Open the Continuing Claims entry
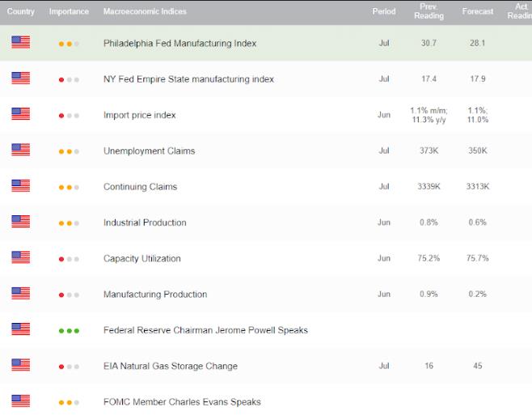This screenshot has width=532, height=416. [140, 187]
